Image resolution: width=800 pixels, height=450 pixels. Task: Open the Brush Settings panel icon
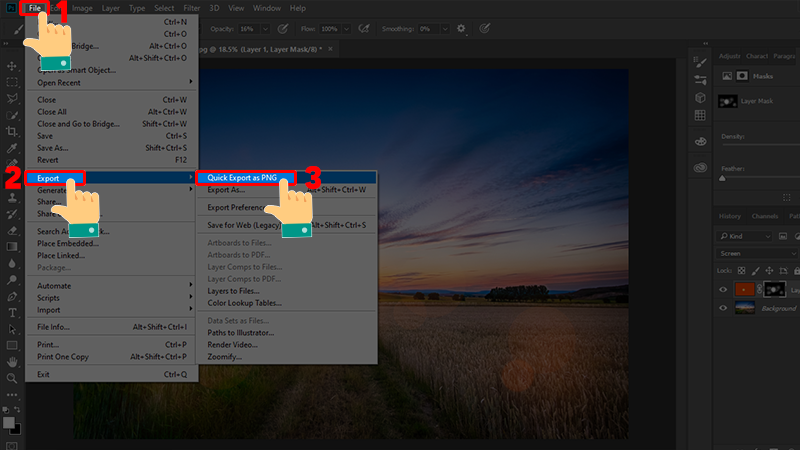click(700, 63)
